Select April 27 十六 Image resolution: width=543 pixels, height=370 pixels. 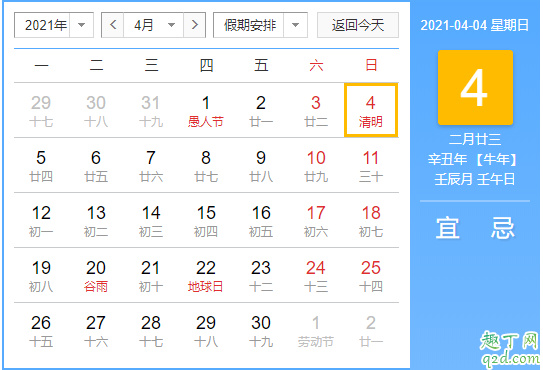96,331
